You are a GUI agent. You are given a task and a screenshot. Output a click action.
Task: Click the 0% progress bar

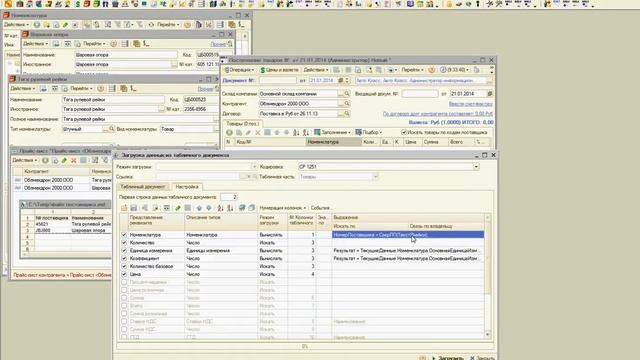coord(304,347)
